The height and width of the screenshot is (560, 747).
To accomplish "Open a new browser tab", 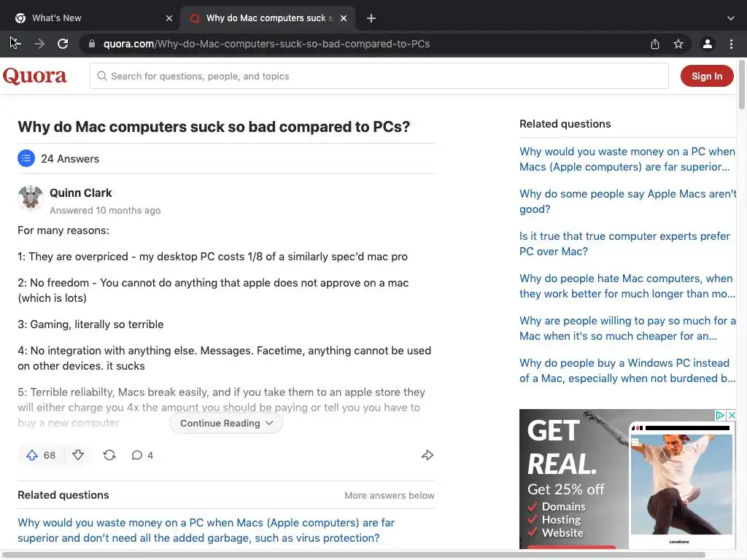I will tap(371, 18).
